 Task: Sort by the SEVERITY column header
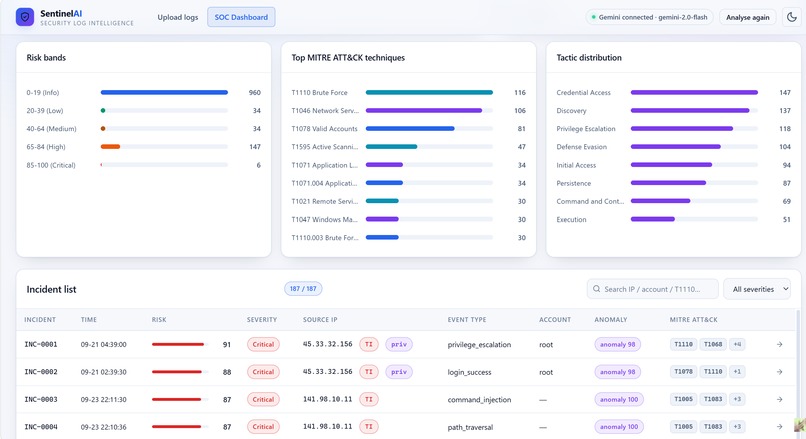[x=262, y=320]
